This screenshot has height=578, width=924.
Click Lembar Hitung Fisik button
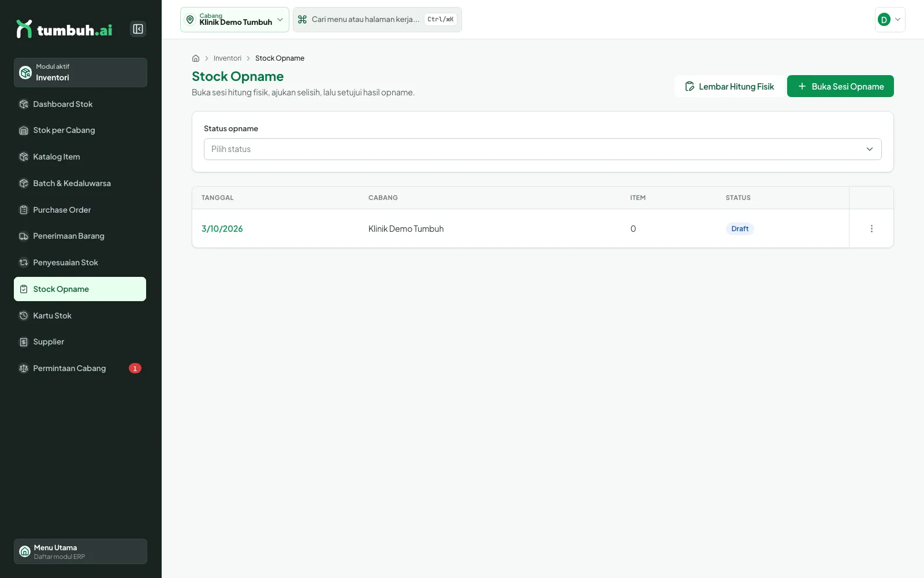pos(729,86)
